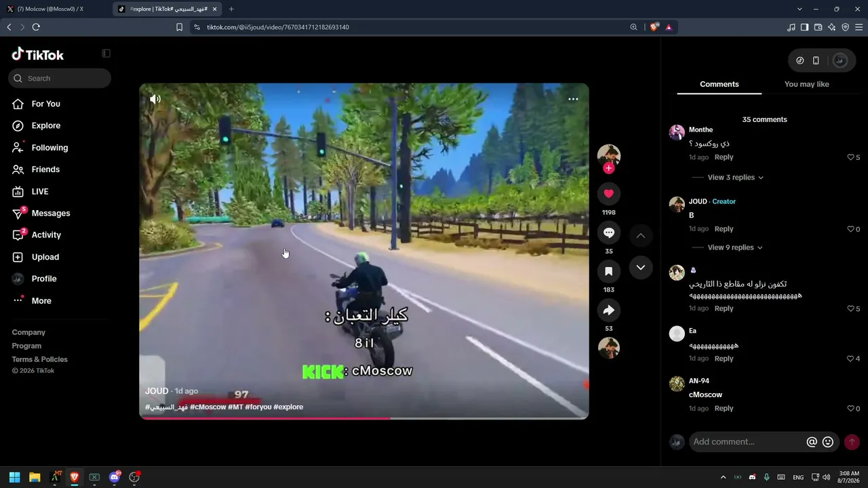Open Messages in the sidebar
Image resolution: width=868 pixels, height=488 pixels.
(x=51, y=213)
